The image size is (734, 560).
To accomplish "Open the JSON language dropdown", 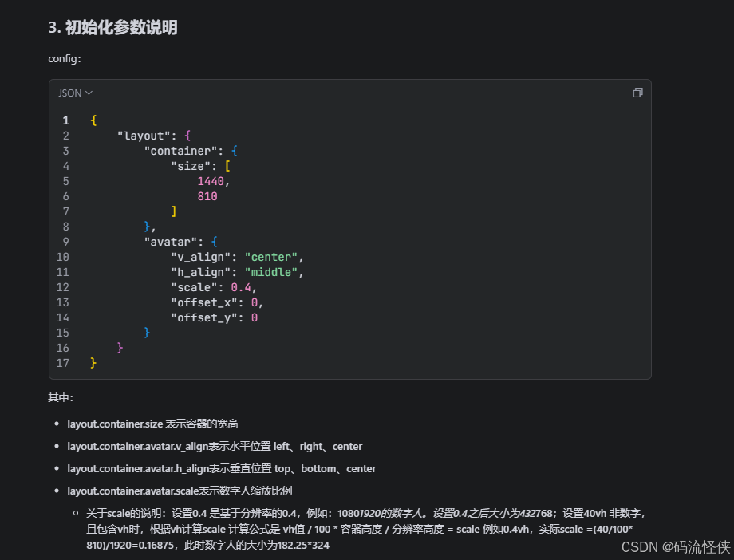I will point(75,93).
